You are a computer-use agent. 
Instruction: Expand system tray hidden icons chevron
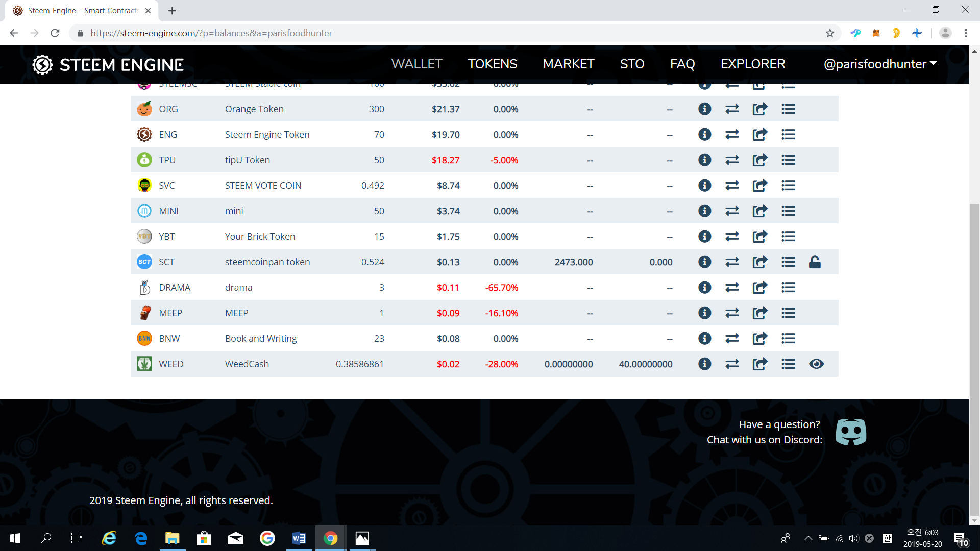[808, 538]
